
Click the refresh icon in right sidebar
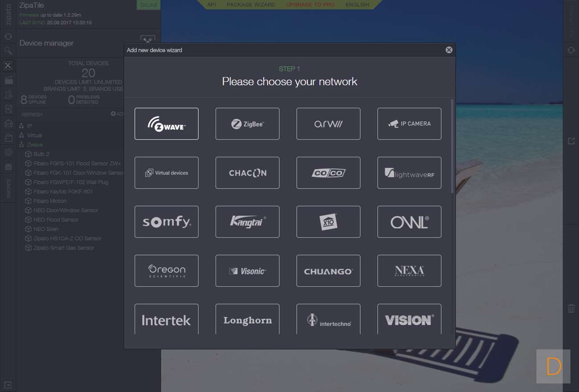571,50
